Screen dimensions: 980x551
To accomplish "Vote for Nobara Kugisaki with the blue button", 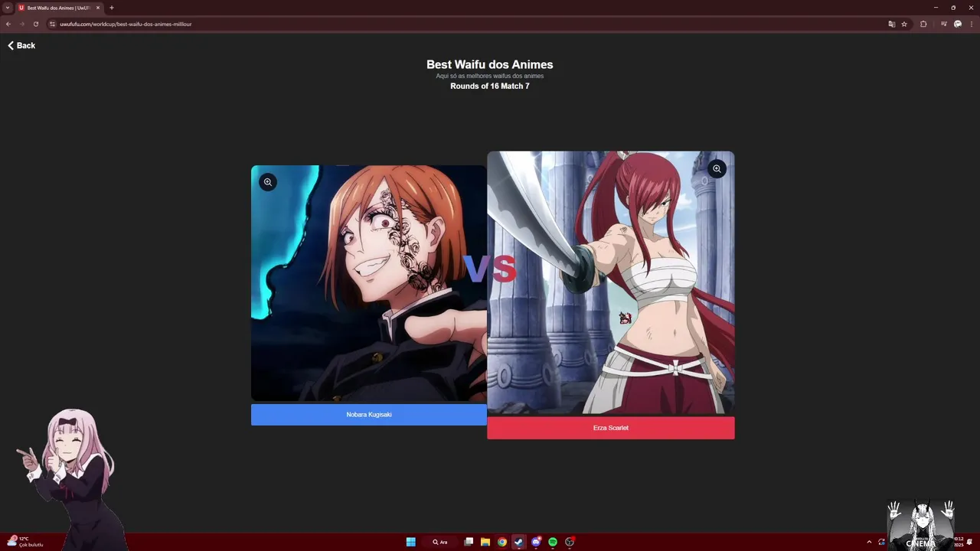I will pyautogui.click(x=369, y=415).
